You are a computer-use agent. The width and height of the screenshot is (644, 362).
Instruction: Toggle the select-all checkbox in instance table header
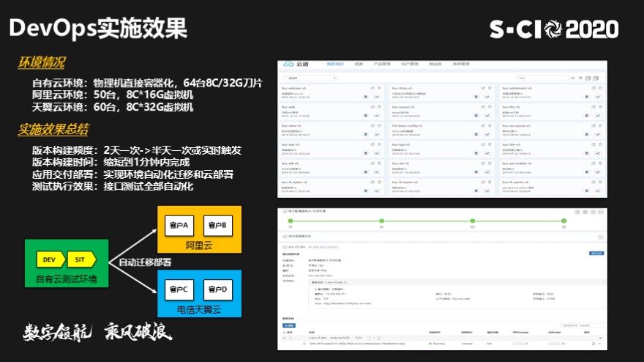(284, 332)
